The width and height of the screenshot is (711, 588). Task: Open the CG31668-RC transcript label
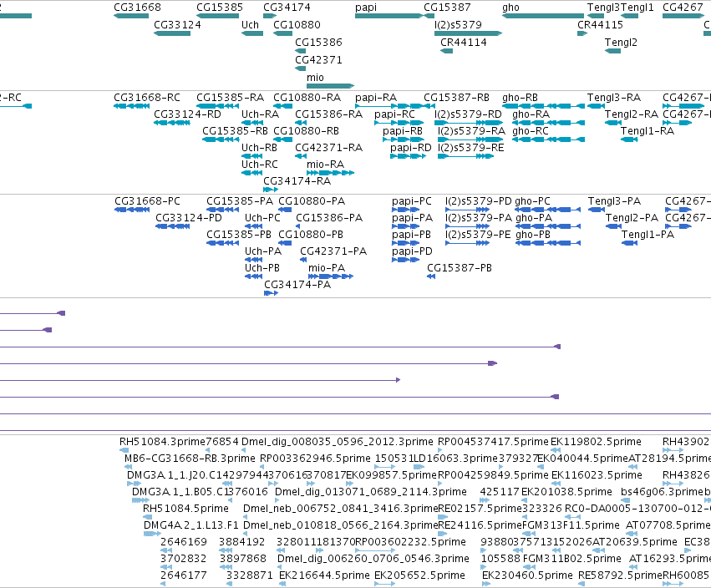point(147,98)
